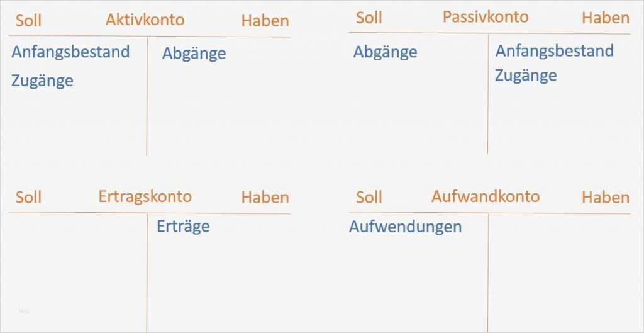Click Anfangsbestand entry in the Passivkonto
This screenshot has height=333, width=644.
click(554, 51)
